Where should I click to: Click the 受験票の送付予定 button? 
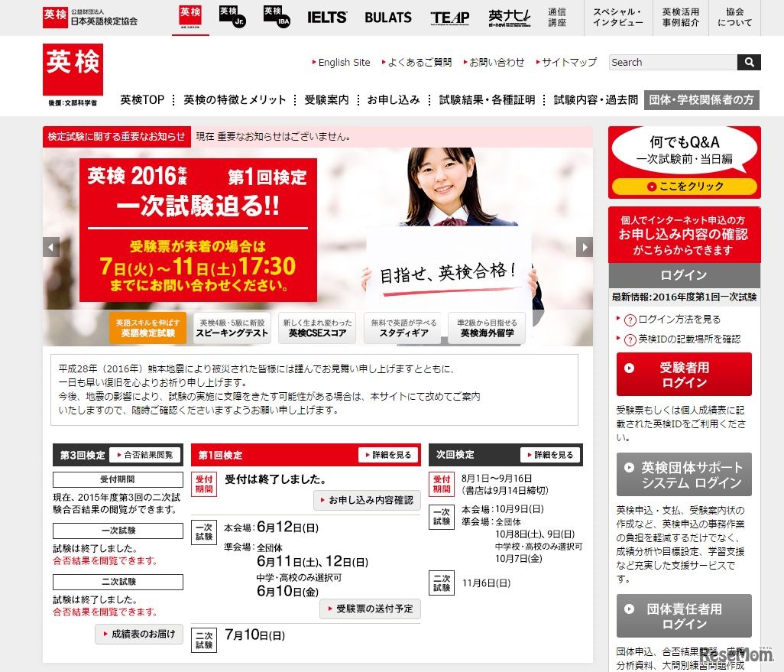(370, 609)
